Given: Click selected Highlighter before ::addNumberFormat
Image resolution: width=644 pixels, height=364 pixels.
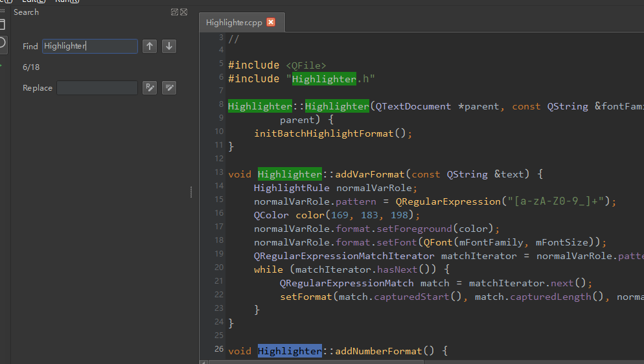Looking at the screenshot, I should [290, 351].
